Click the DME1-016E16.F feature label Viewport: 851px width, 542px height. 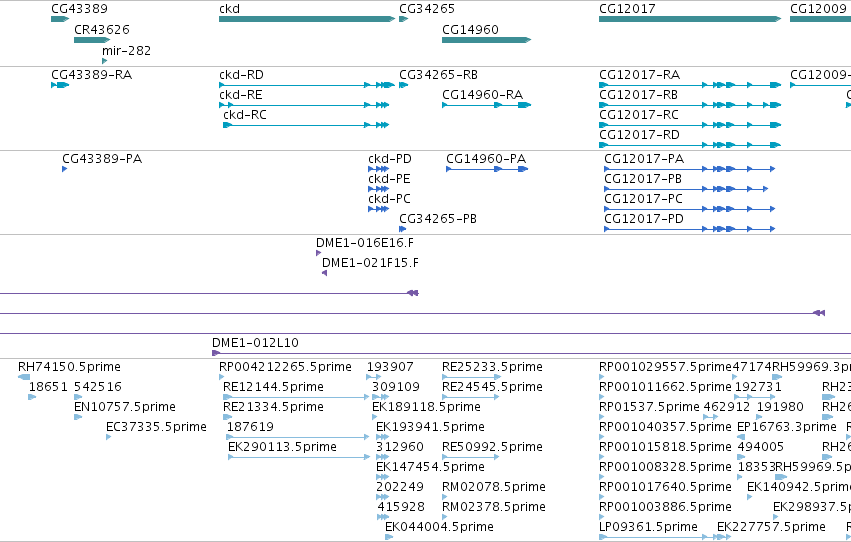pos(365,243)
